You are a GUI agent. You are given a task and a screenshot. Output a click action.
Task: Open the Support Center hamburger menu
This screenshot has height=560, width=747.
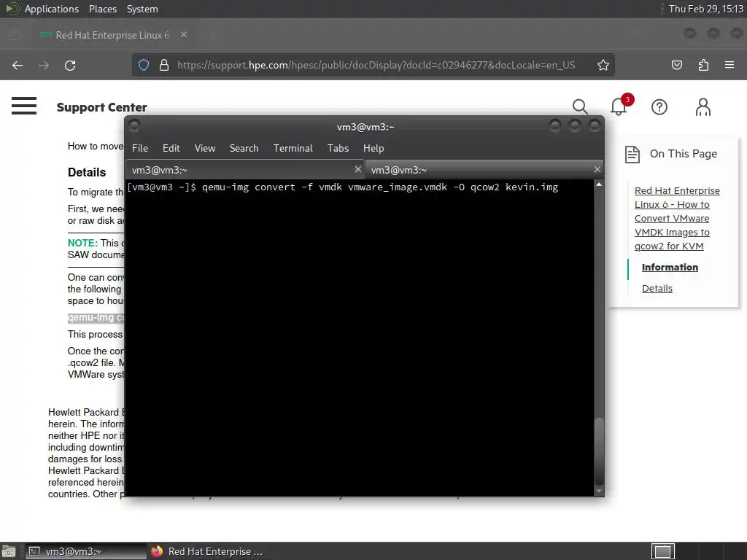[x=24, y=106]
